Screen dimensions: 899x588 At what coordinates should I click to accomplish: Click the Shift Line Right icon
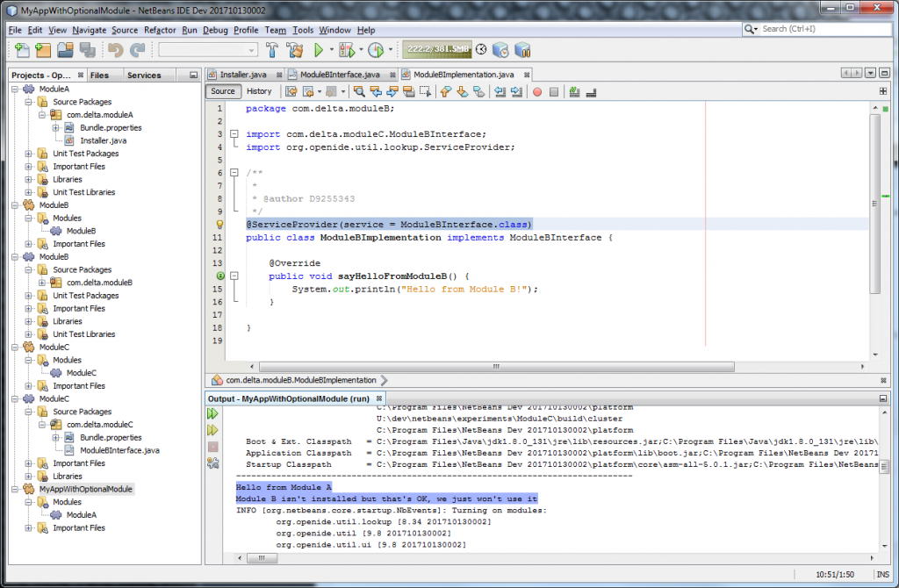516,91
